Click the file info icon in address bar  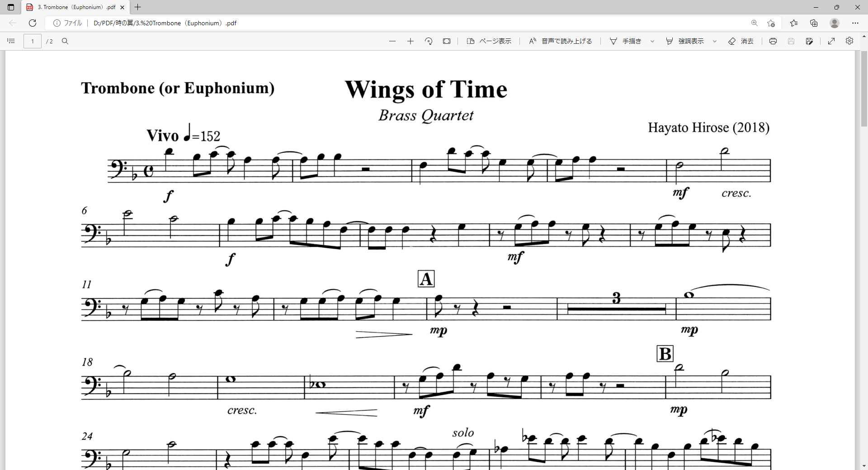[57, 23]
